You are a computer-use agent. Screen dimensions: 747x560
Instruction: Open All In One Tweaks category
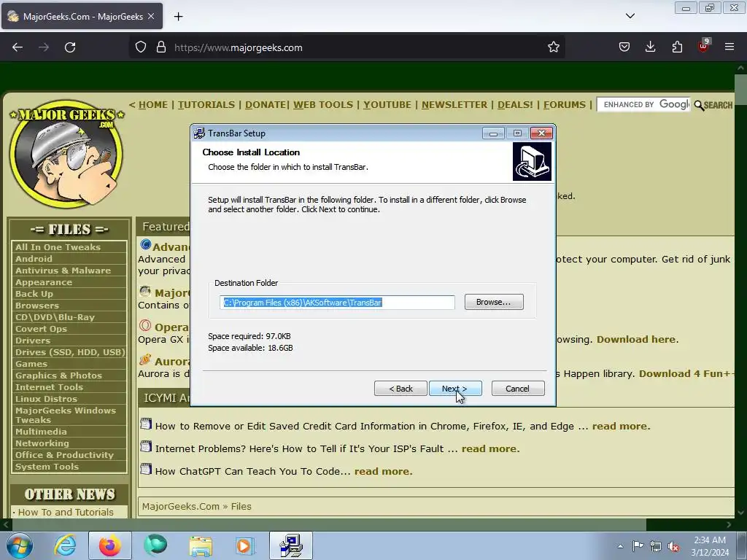[58, 247]
